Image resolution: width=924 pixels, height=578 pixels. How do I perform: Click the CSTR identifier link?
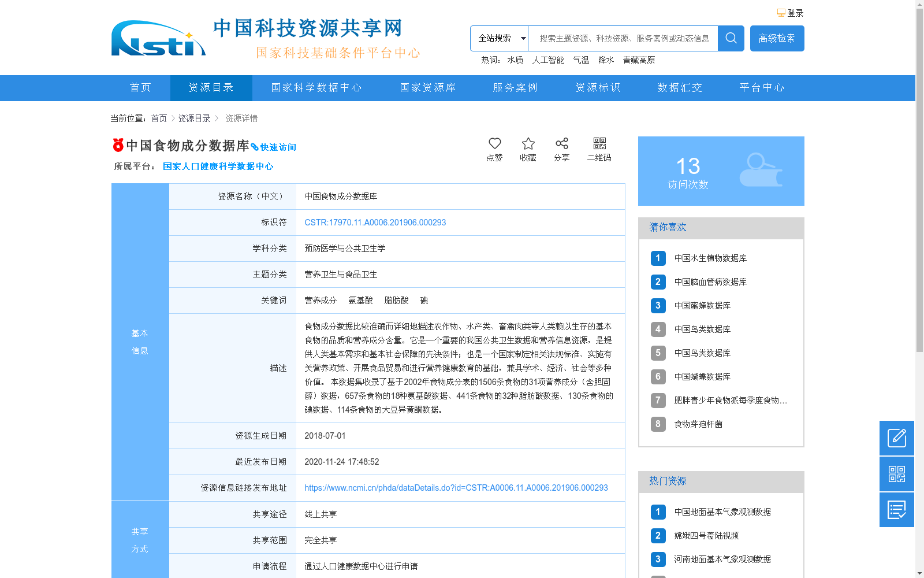(375, 223)
